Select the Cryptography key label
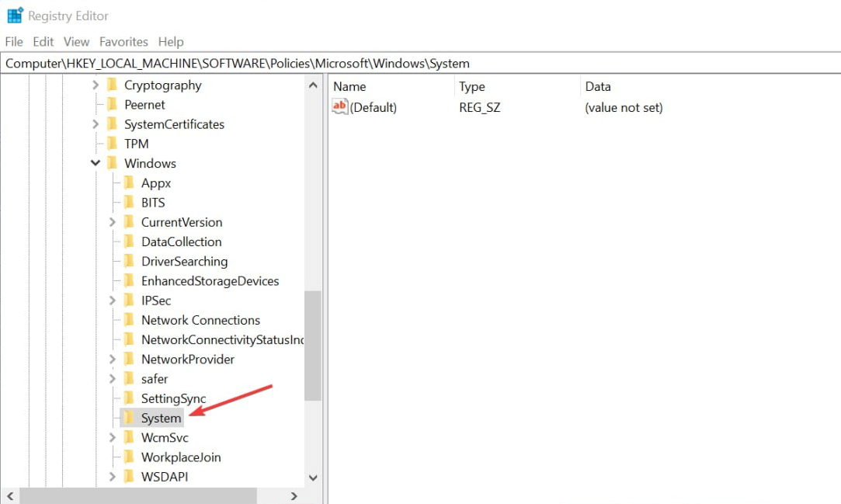This screenshot has height=504, width=841. tap(163, 85)
